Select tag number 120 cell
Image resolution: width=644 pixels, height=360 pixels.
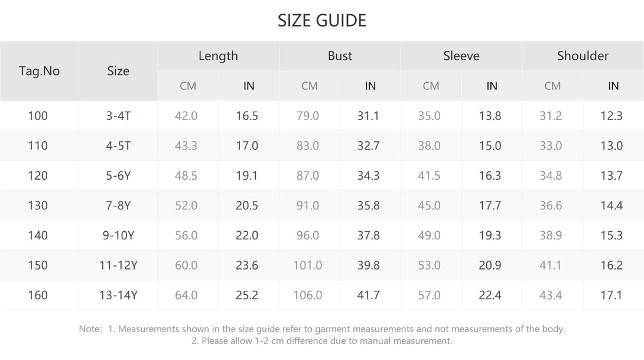[x=38, y=176]
